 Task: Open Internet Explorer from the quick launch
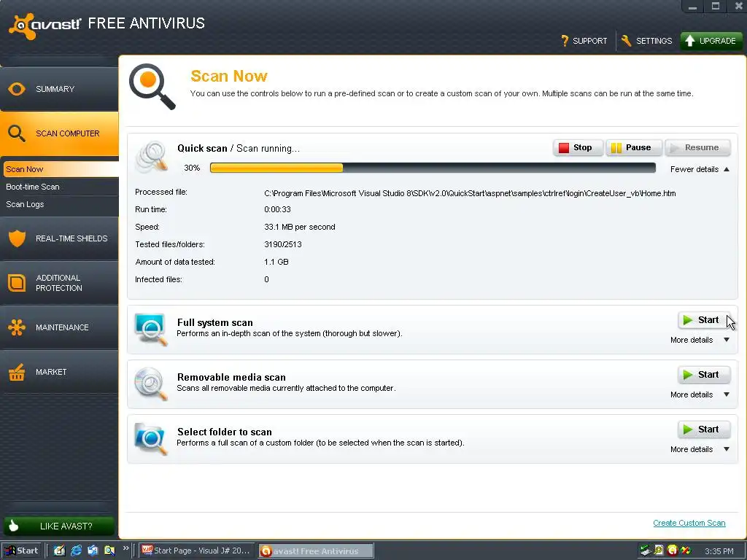click(76, 551)
